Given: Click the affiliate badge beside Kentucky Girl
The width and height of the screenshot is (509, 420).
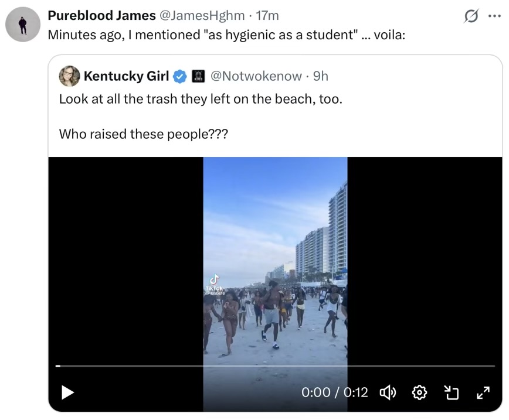Looking at the screenshot, I should coord(198,76).
